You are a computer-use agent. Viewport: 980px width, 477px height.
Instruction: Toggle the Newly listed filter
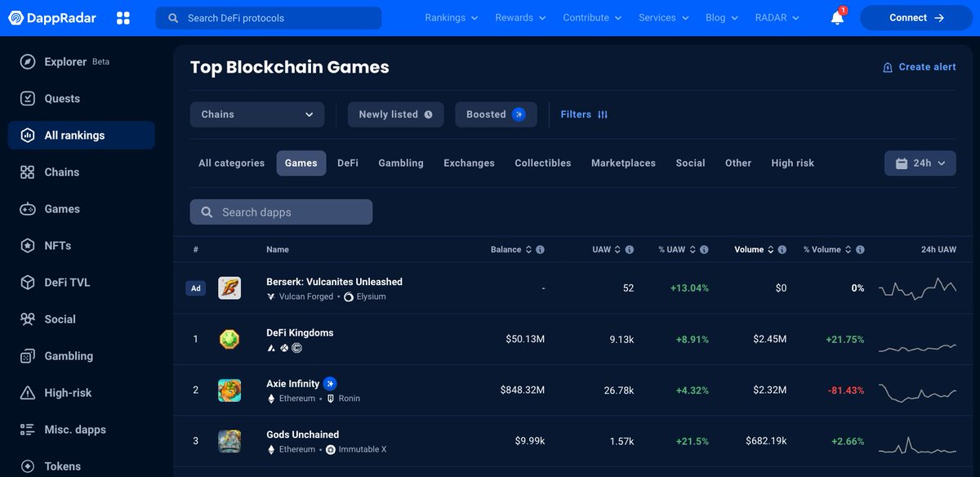[396, 114]
